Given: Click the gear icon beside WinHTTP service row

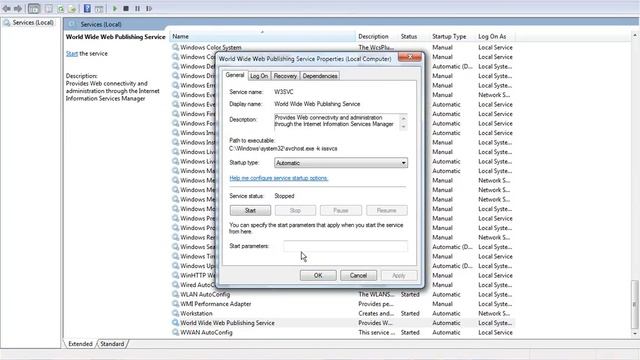Looking at the screenshot, I should pyautogui.click(x=176, y=276).
